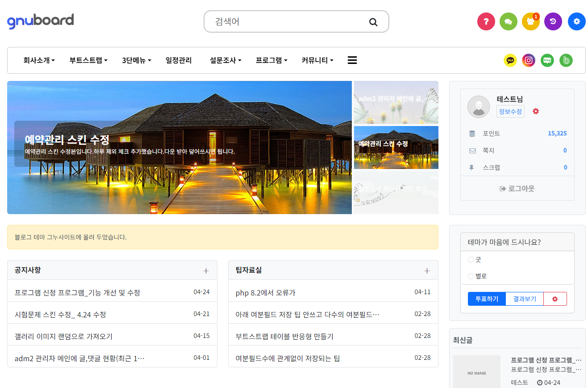Click the KakaoTalk icon in navigation bar
The width and height of the screenshot is (588, 388).
tap(510, 60)
